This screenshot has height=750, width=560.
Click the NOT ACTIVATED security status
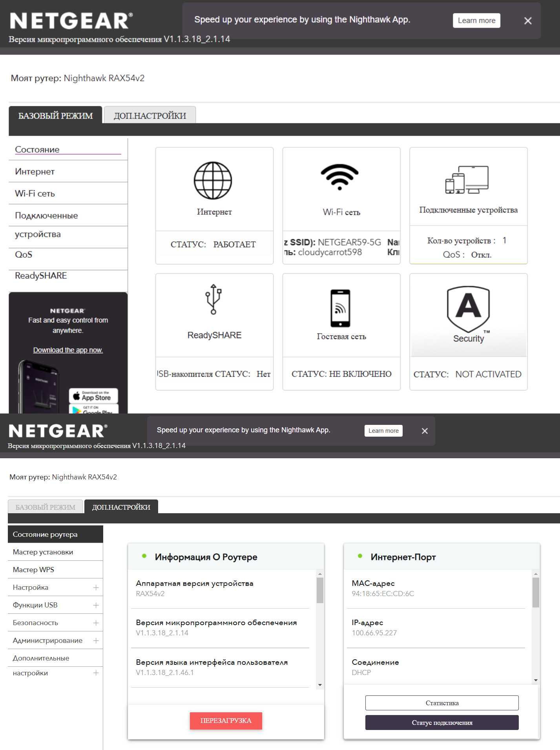point(488,374)
